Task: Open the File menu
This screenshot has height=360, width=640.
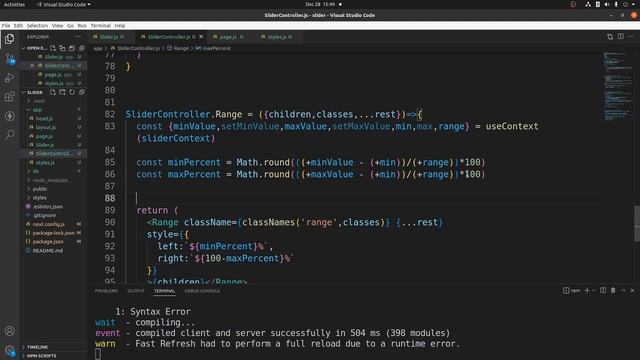Action: tap(6, 25)
